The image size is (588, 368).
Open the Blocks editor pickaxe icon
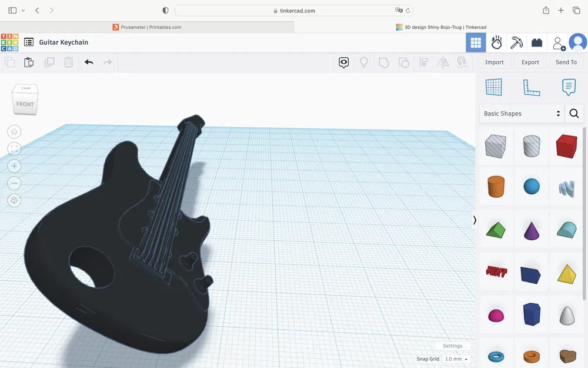click(516, 42)
